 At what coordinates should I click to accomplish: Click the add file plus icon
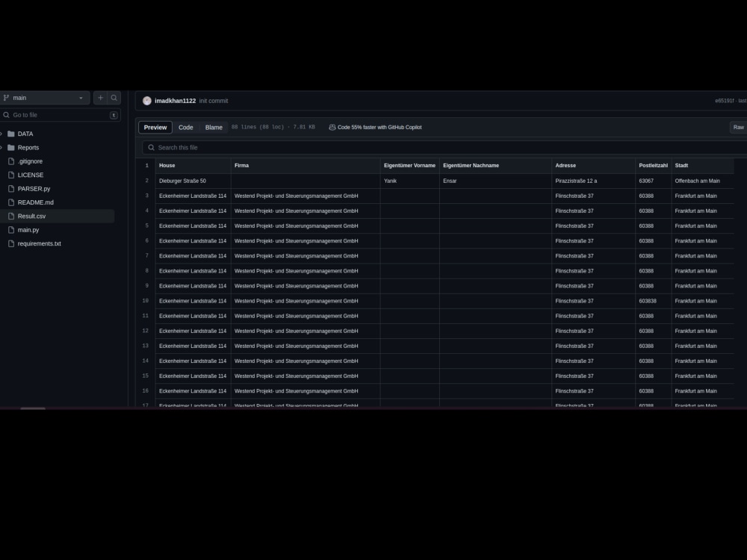click(100, 97)
